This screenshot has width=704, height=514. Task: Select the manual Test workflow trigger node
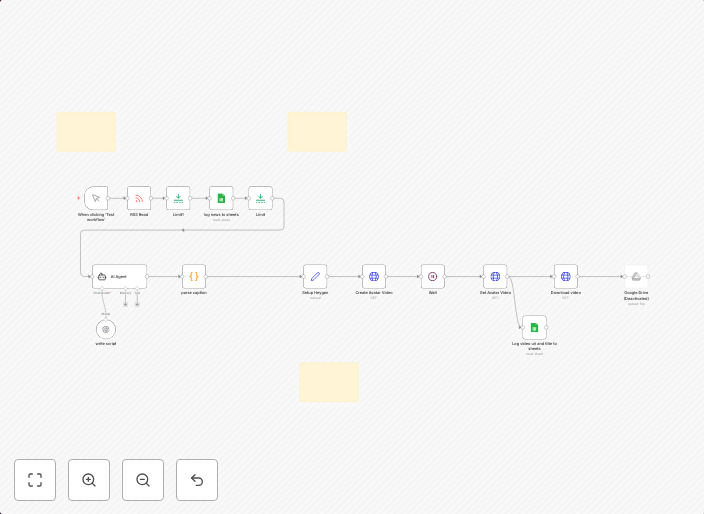point(96,198)
